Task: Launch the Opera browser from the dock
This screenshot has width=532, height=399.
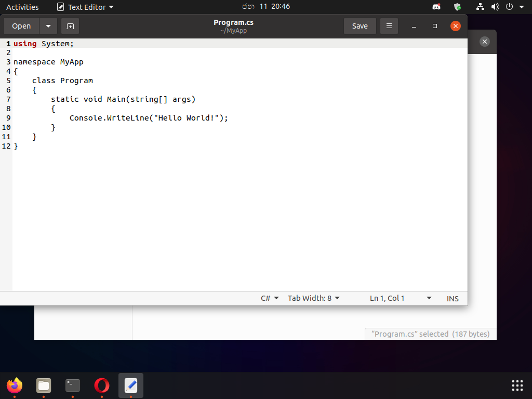Action: coord(102,385)
